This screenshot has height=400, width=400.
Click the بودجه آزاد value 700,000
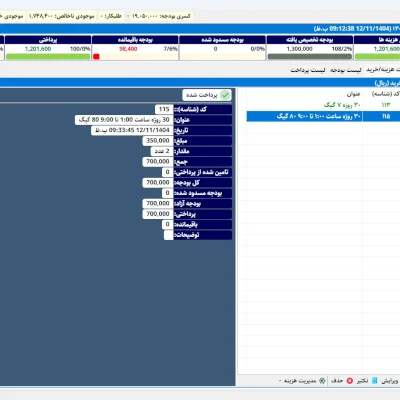(158, 203)
